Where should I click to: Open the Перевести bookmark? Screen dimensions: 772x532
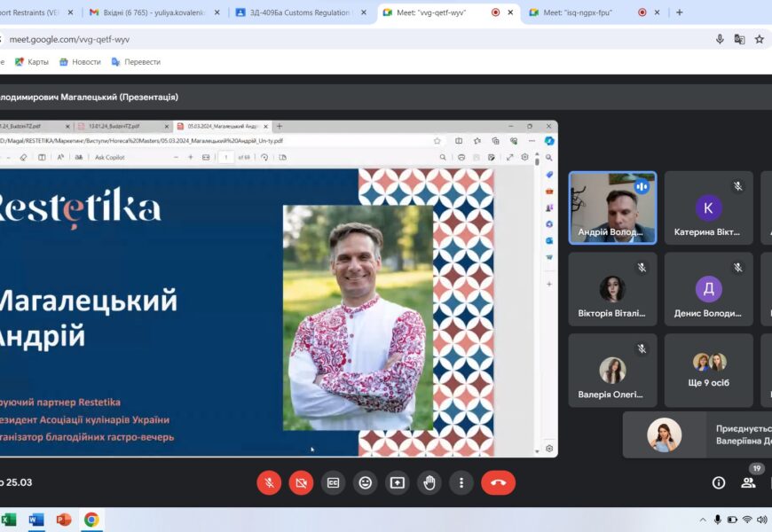pos(136,62)
